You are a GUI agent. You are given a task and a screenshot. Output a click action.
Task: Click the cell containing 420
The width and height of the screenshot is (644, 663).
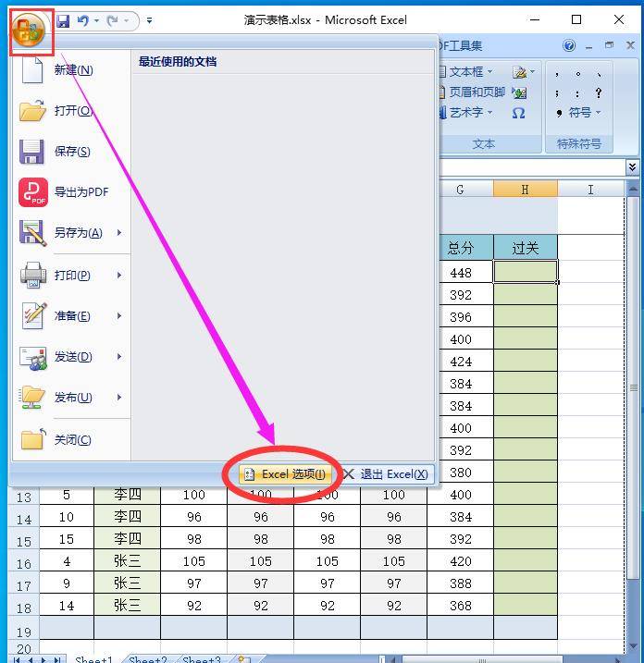[461, 561]
